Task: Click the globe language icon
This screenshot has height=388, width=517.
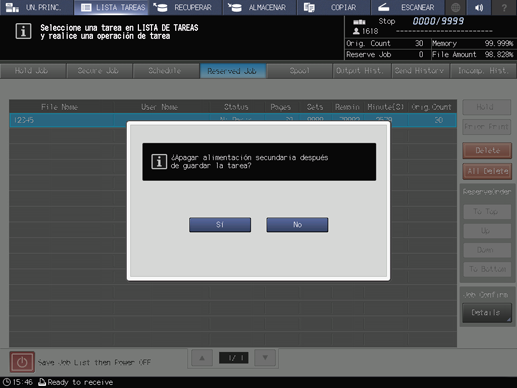Action: point(456,7)
